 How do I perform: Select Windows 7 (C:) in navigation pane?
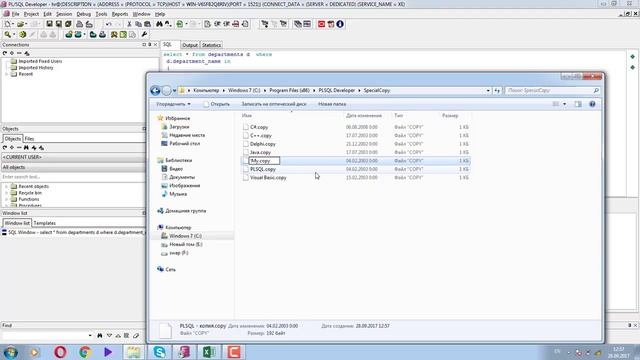(x=185, y=236)
